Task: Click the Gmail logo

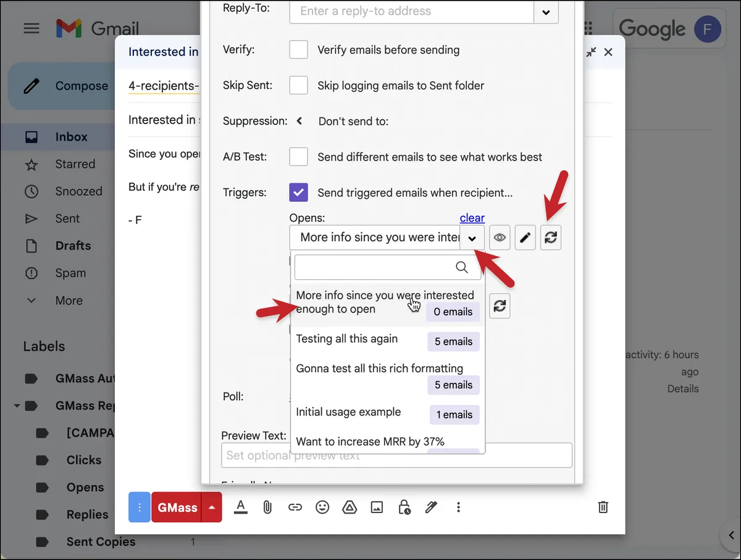Action: click(97, 28)
